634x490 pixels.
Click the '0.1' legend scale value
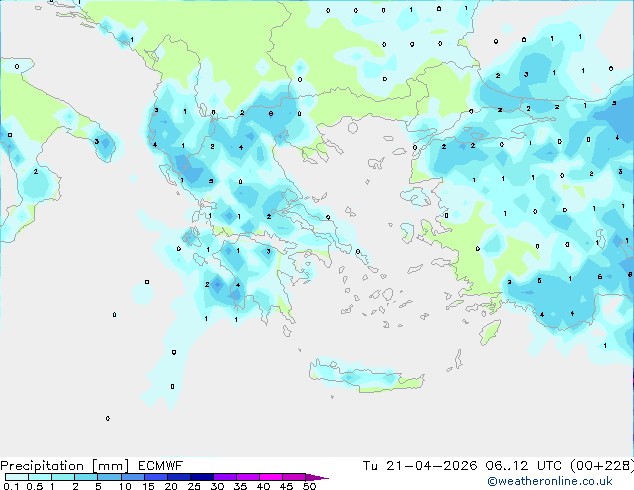click(x=11, y=486)
